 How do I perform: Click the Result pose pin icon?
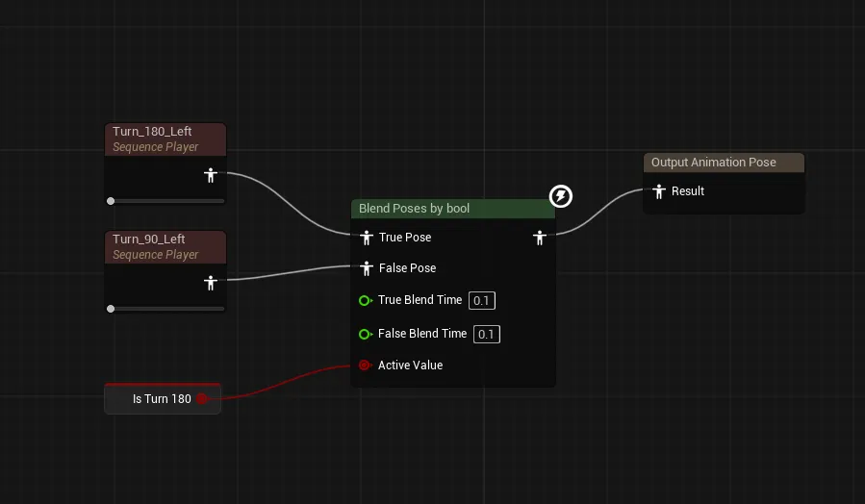point(659,191)
